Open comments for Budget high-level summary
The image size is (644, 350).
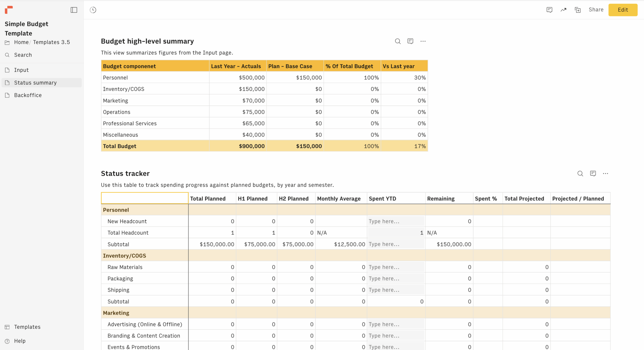tap(410, 41)
